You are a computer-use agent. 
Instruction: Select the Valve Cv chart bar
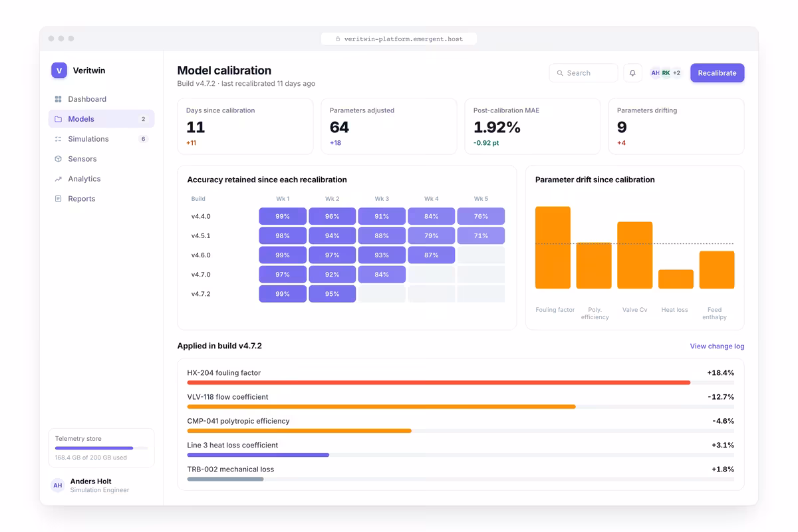[x=634, y=255]
